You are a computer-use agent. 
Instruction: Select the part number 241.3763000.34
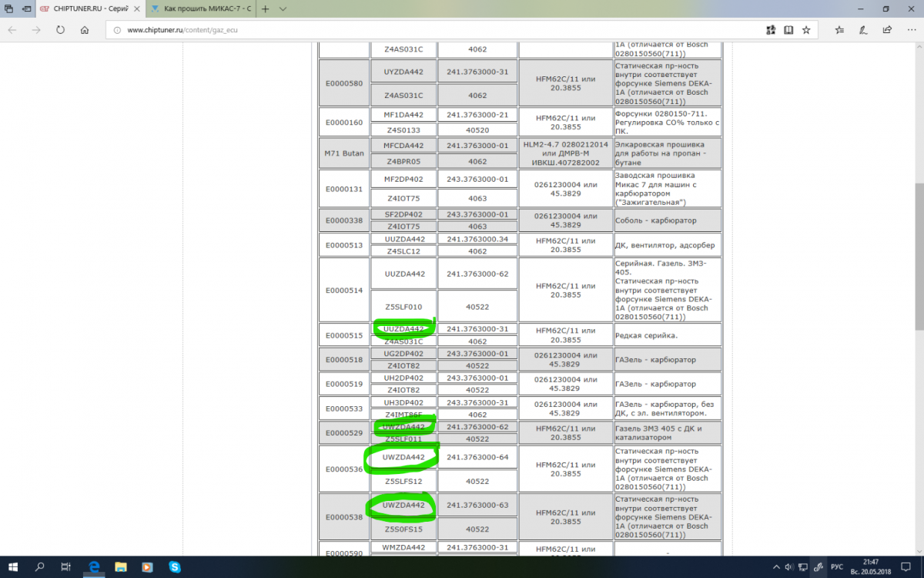point(477,239)
